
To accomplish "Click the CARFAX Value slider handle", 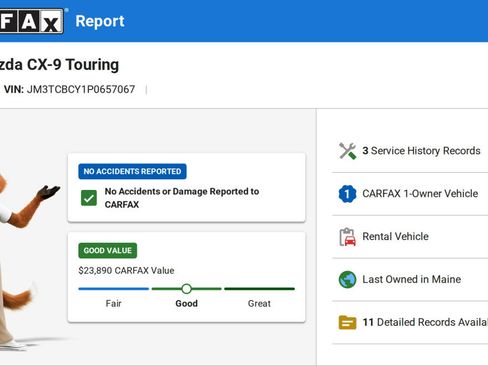I will 187,289.
